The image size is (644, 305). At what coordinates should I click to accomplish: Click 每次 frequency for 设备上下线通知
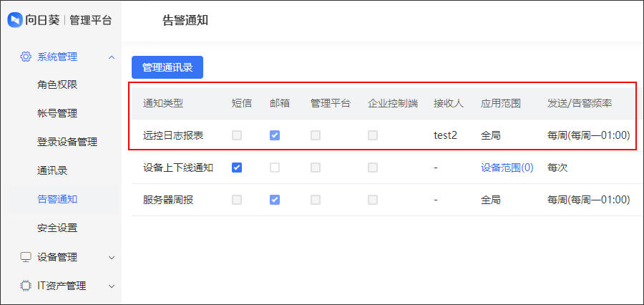point(557,168)
